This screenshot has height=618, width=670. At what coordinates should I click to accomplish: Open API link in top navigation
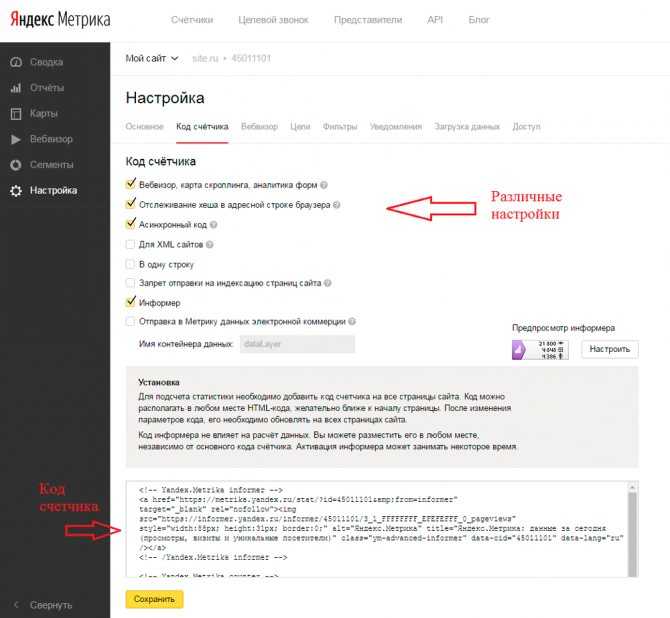point(435,20)
